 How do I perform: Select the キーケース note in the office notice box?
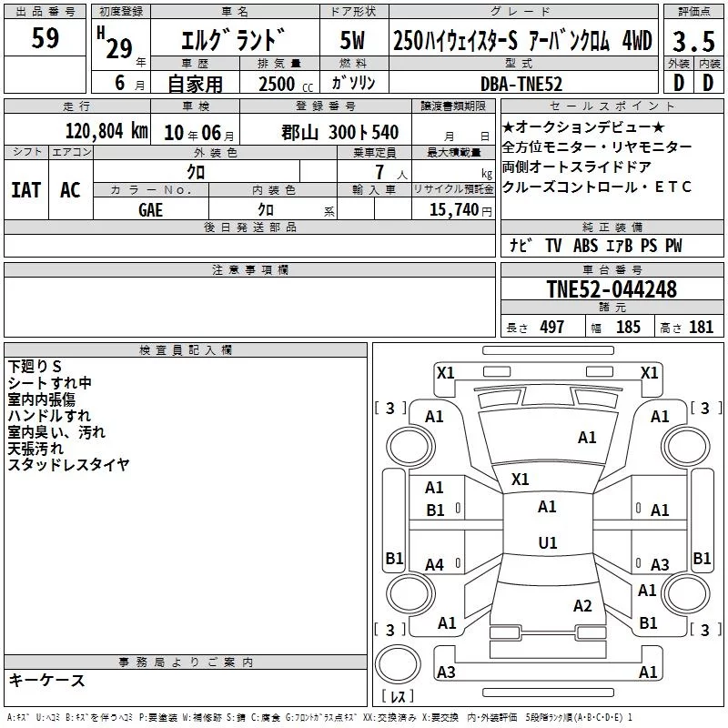[x=47, y=680]
